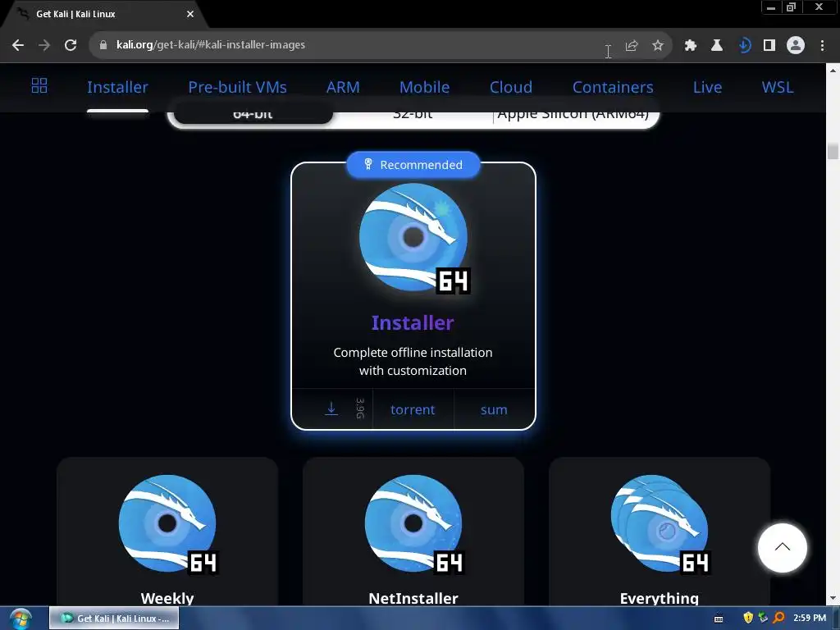Click the sum checksum link
Image resolution: width=840 pixels, height=630 pixels.
(494, 409)
